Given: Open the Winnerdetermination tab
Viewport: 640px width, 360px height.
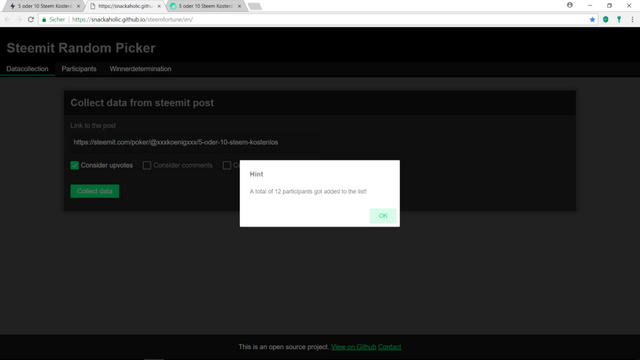Looking at the screenshot, I should [x=140, y=69].
